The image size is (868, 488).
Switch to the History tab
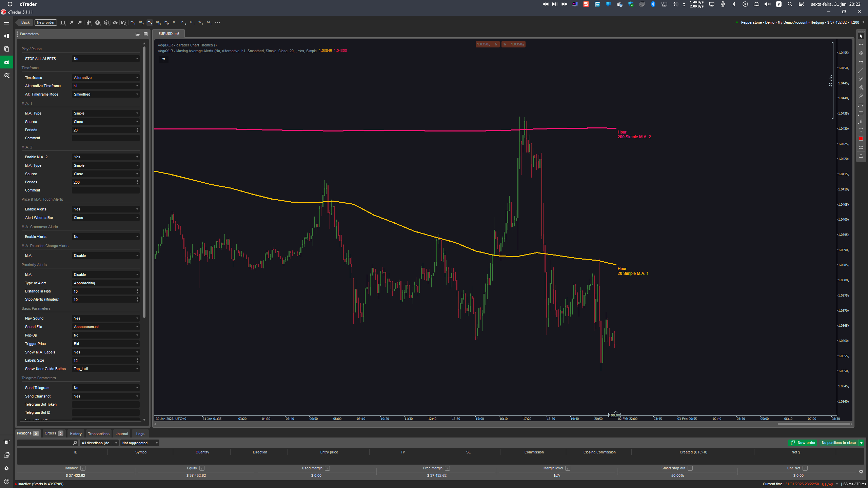point(76,434)
